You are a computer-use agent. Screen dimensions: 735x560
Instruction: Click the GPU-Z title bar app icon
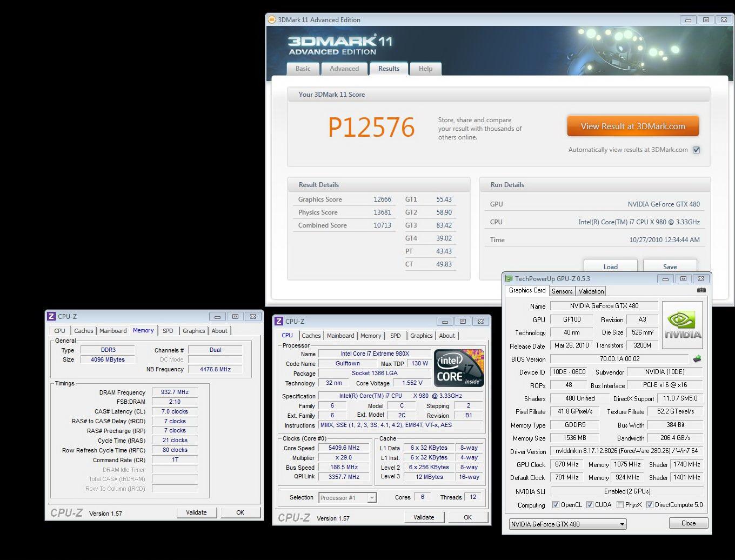(x=509, y=279)
